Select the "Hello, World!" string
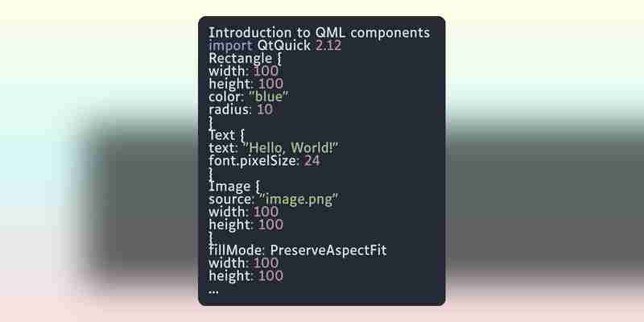This screenshot has height=322, width=644. click(x=291, y=148)
